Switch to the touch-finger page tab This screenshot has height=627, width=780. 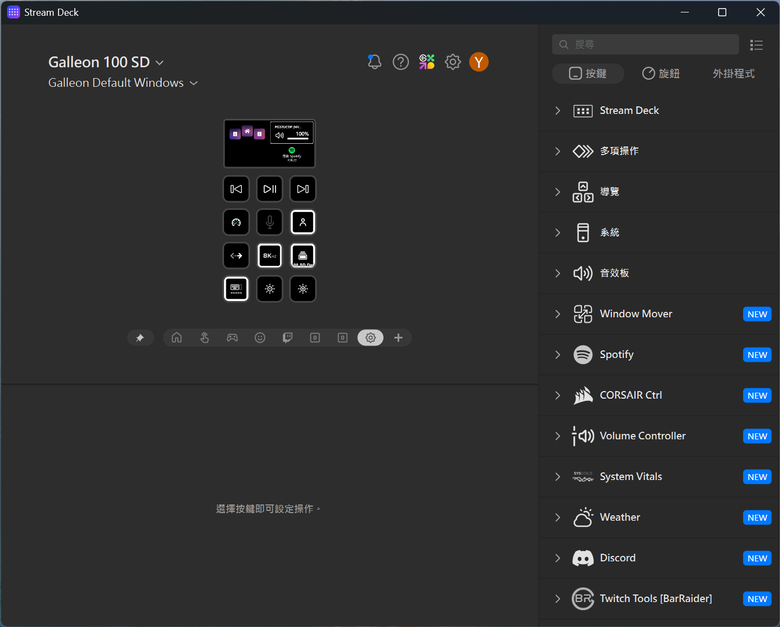[x=204, y=338]
